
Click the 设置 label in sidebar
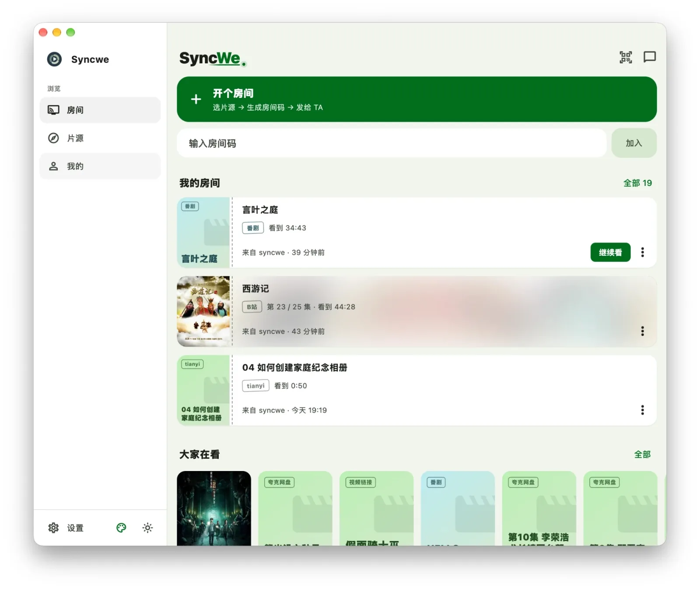coord(75,528)
